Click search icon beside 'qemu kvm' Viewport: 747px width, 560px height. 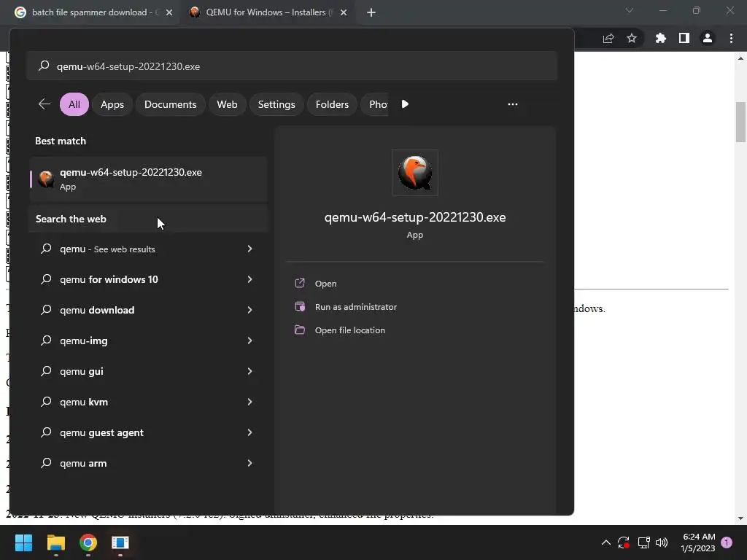(x=46, y=402)
